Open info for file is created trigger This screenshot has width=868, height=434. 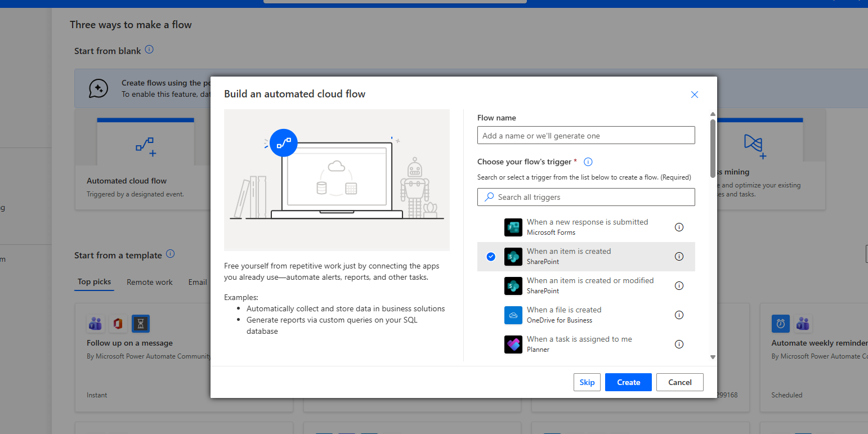(679, 315)
